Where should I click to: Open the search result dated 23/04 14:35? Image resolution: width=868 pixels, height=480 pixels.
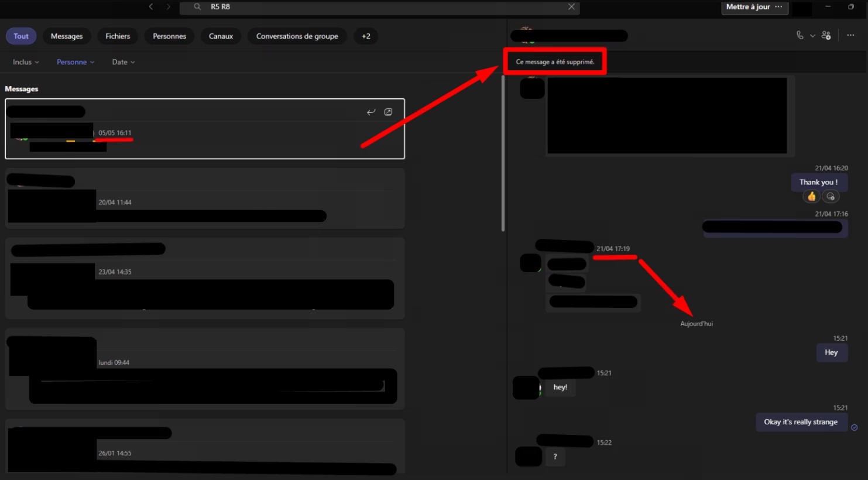click(205, 278)
